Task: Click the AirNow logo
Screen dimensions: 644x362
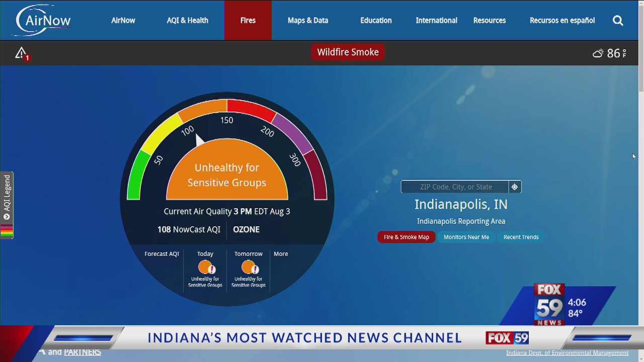Action: tap(42, 21)
